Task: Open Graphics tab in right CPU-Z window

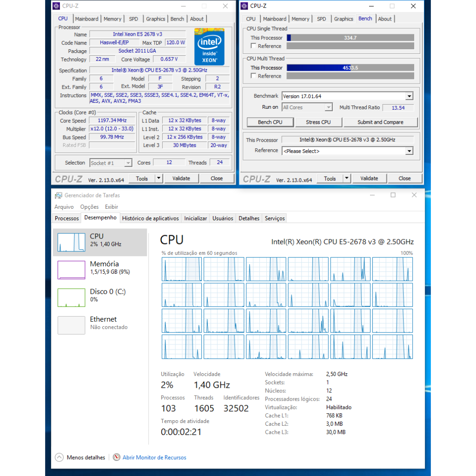Action: click(344, 19)
